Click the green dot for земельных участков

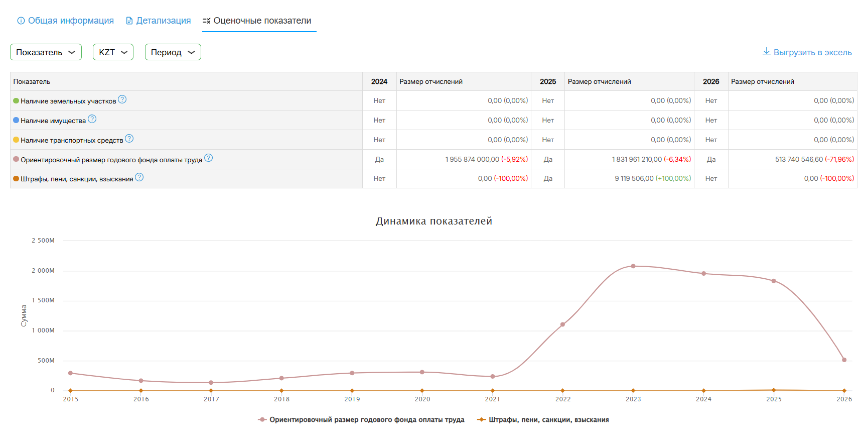tap(16, 101)
